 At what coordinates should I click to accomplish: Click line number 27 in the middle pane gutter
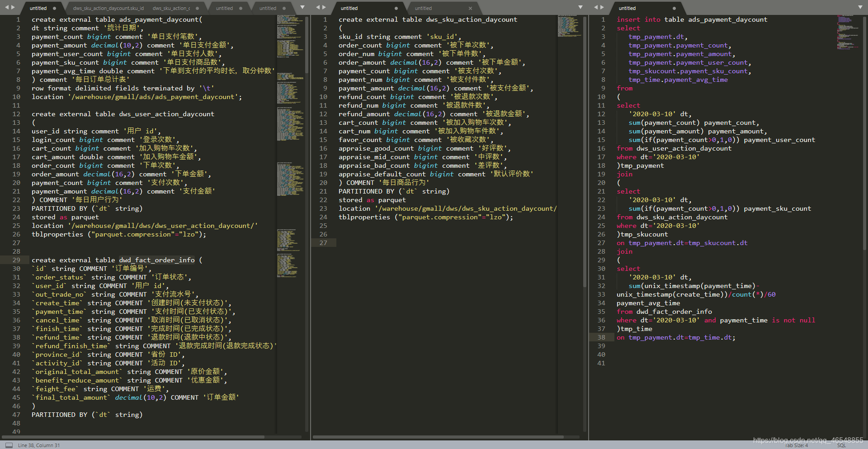click(x=323, y=243)
